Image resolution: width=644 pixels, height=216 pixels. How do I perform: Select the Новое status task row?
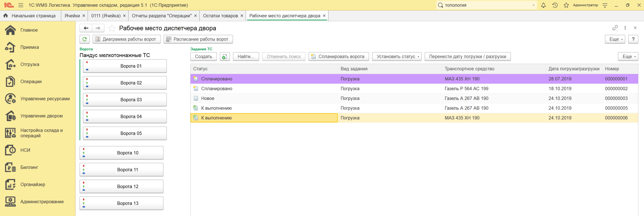click(x=264, y=98)
